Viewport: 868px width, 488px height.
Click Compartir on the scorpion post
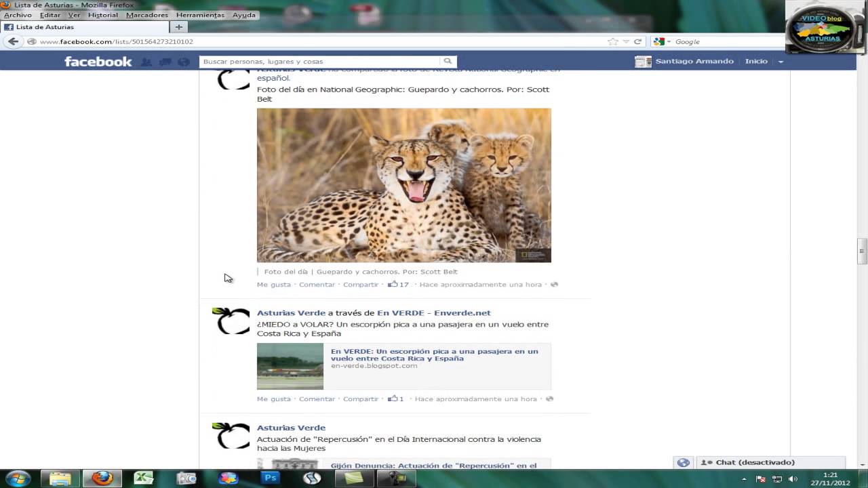(361, 399)
